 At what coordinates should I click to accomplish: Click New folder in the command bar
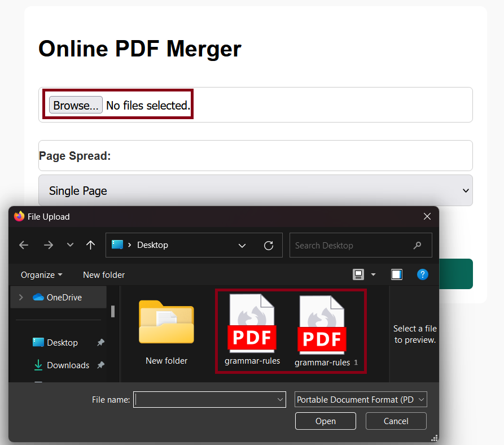pyautogui.click(x=103, y=274)
